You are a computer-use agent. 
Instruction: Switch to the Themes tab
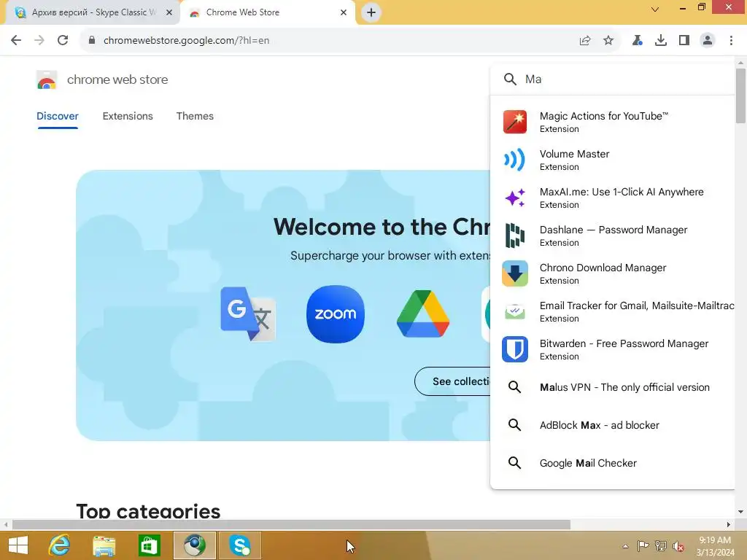(195, 116)
